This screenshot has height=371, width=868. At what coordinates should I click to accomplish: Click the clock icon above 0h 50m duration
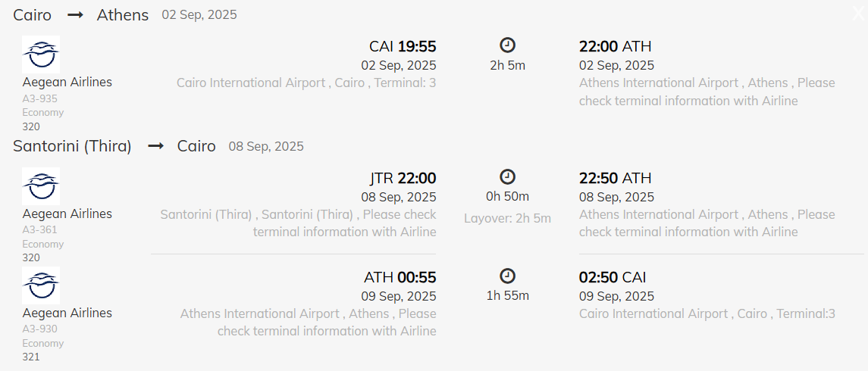pos(508,176)
